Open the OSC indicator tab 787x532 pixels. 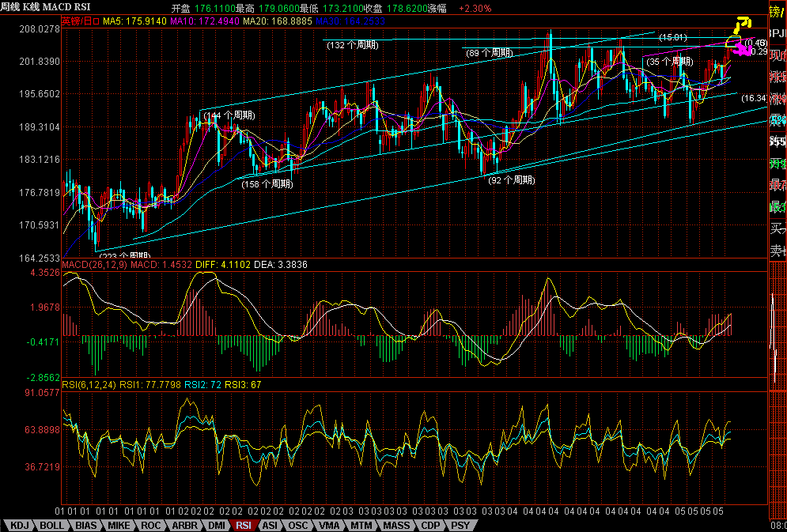(x=298, y=525)
